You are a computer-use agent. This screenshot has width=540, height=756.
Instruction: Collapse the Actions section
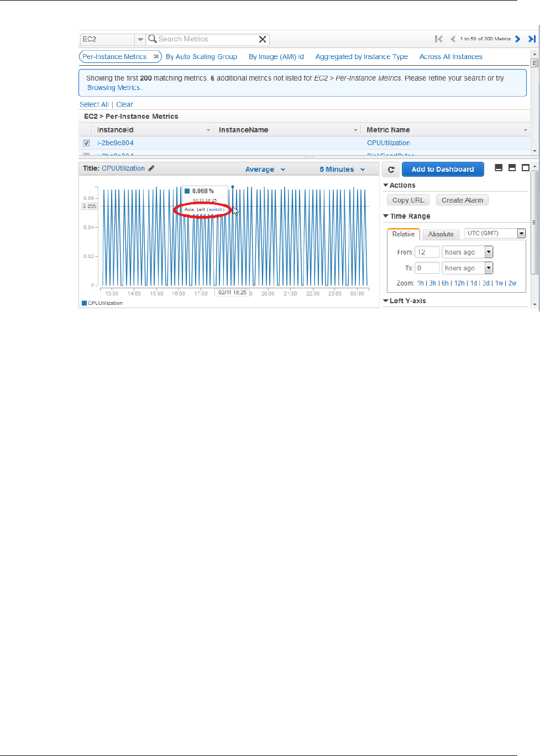[x=399, y=186]
